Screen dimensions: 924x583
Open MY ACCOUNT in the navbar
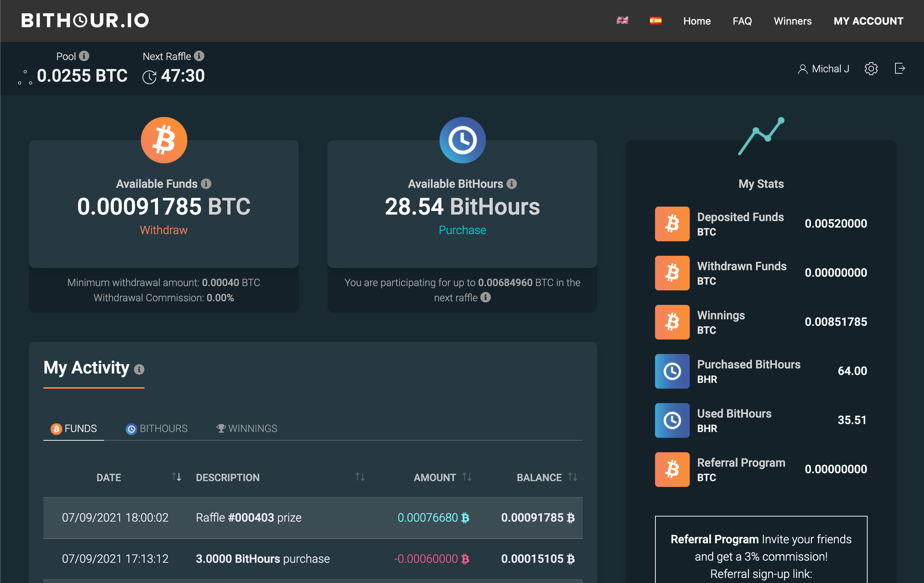click(868, 21)
